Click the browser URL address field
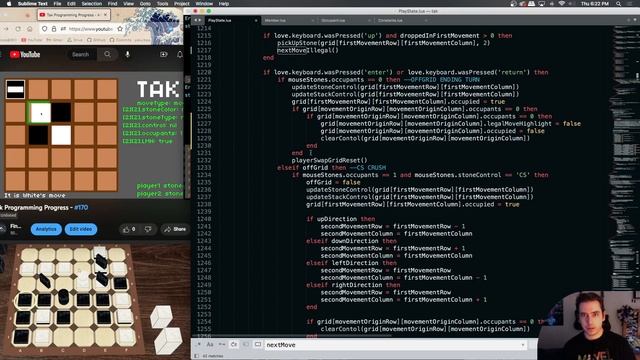Viewport: 640px width, 360px height. (90, 29)
